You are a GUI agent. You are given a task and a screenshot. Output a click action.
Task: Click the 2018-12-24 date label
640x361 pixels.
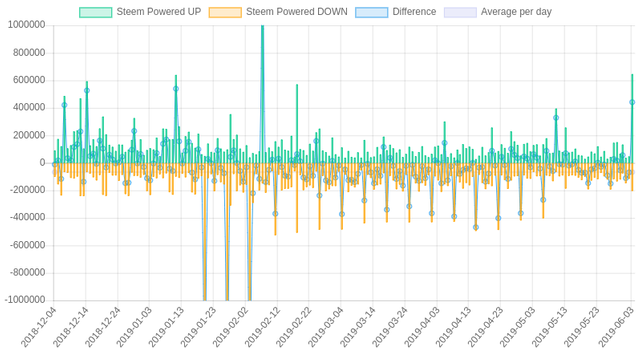pos(102,327)
